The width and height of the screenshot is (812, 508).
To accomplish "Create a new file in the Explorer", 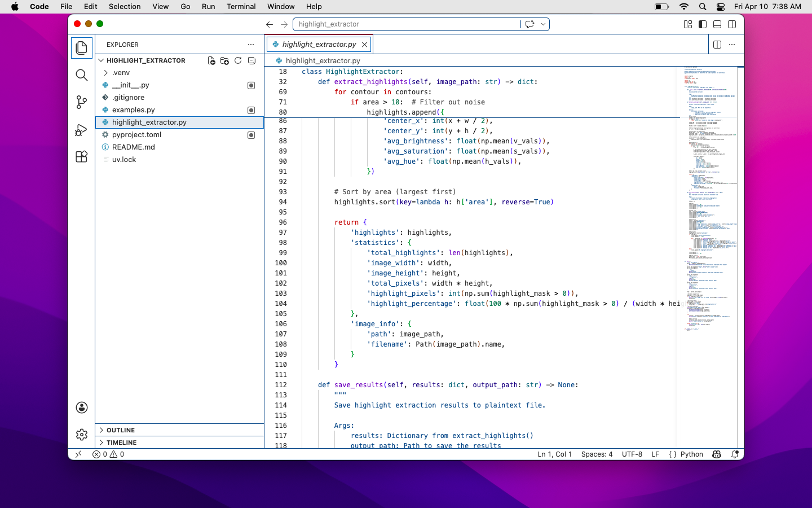I will 211,60.
